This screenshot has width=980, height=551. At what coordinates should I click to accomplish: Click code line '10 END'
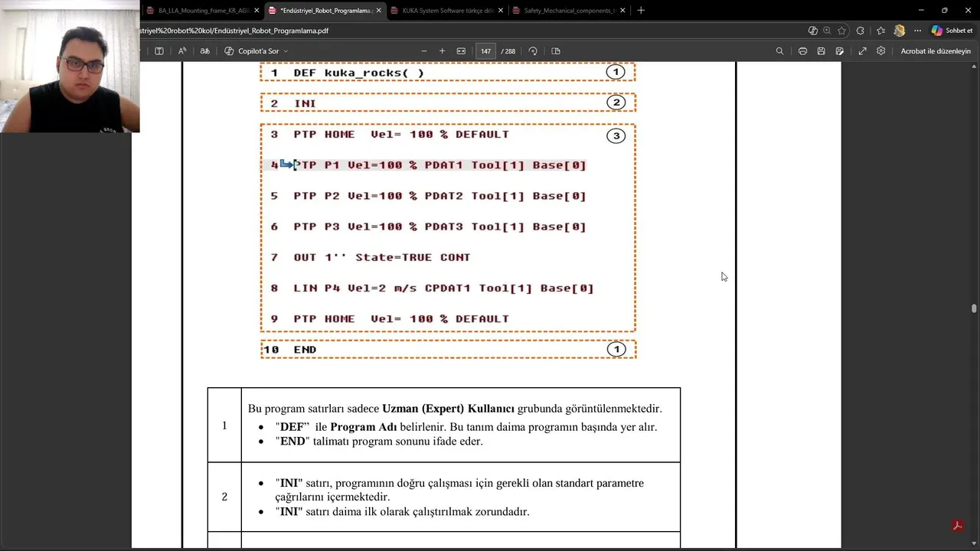[x=289, y=350]
